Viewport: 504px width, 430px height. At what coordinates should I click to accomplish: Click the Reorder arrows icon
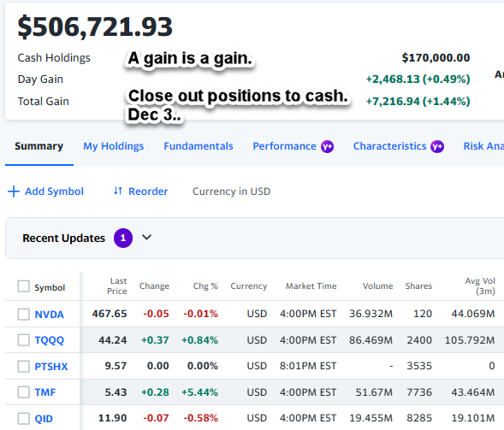(x=118, y=191)
